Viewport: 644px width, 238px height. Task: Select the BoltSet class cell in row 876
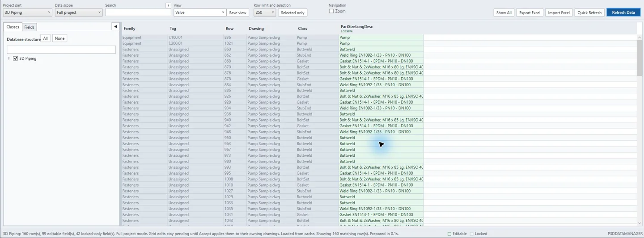pyautogui.click(x=317, y=73)
